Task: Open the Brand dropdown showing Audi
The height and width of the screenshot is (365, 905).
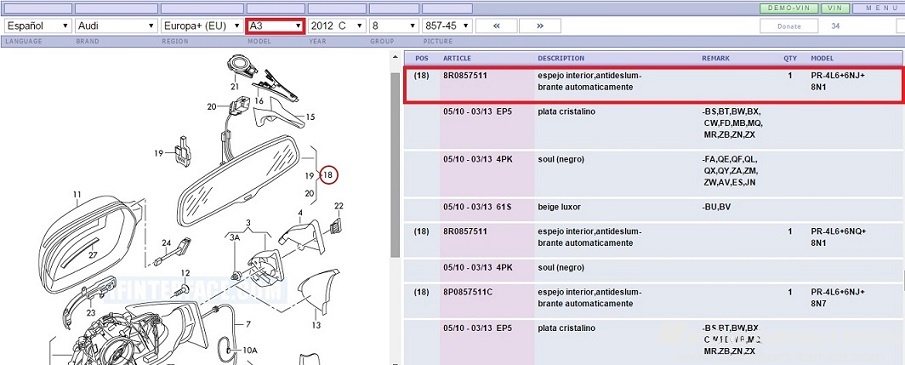Action: [117, 26]
